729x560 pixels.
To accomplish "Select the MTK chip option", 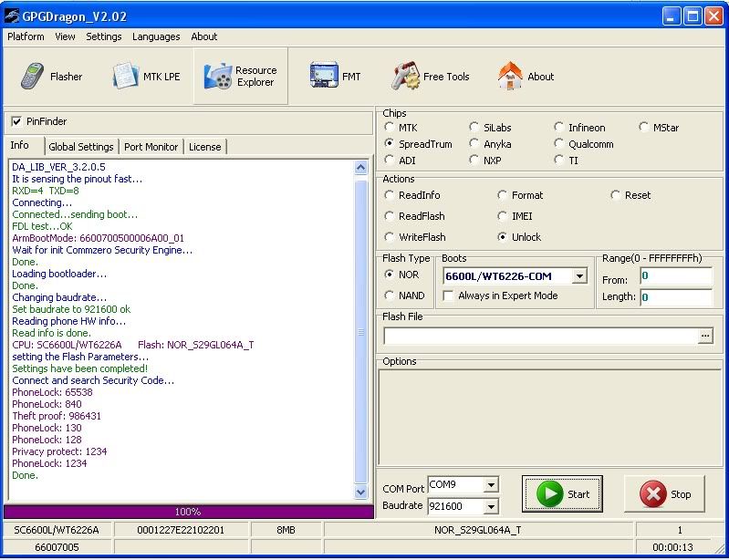I will click(x=390, y=127).
